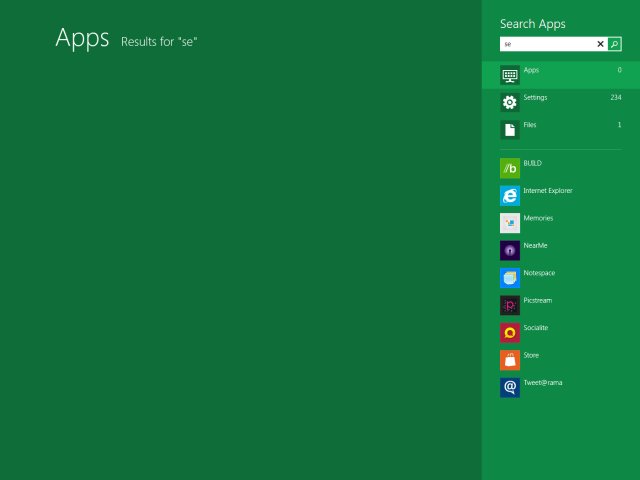Image resolution: width=640 pixels, height=480 pixels.
Task: Click inside the search text field
Action: click(547, 44)
